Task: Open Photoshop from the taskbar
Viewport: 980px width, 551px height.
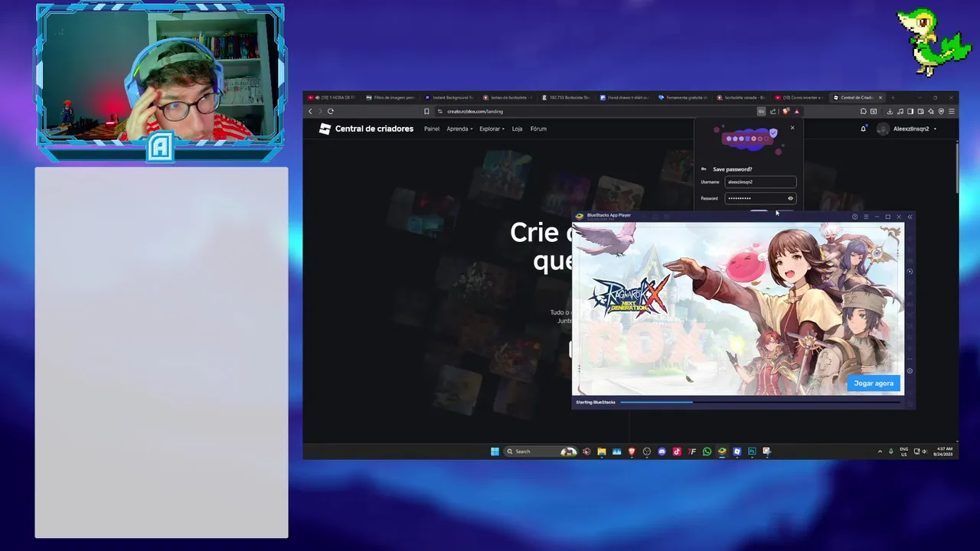Action: [752, 452]
